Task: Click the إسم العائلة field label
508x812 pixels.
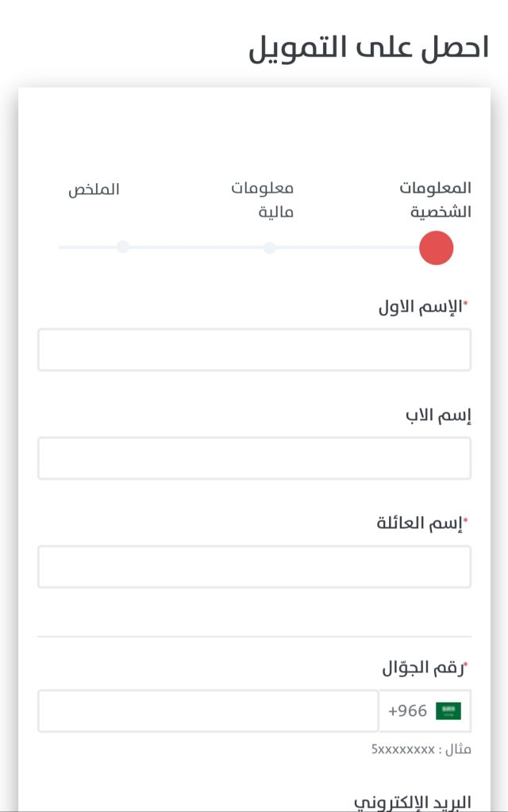Action: tap(421, 523)
